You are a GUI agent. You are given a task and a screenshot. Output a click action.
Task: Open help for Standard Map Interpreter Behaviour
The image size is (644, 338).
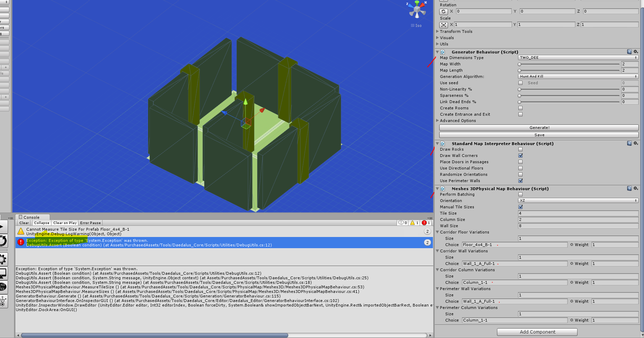(x=629, y=143)
